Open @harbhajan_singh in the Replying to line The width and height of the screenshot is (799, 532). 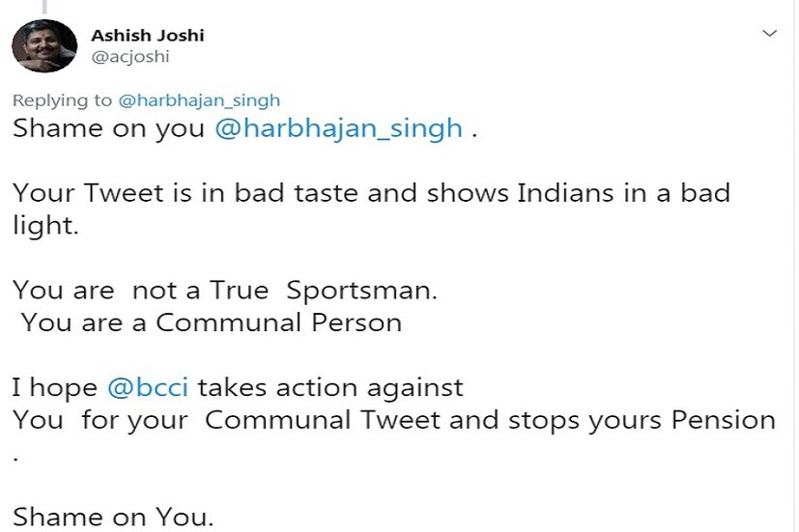tap(199, 100)
